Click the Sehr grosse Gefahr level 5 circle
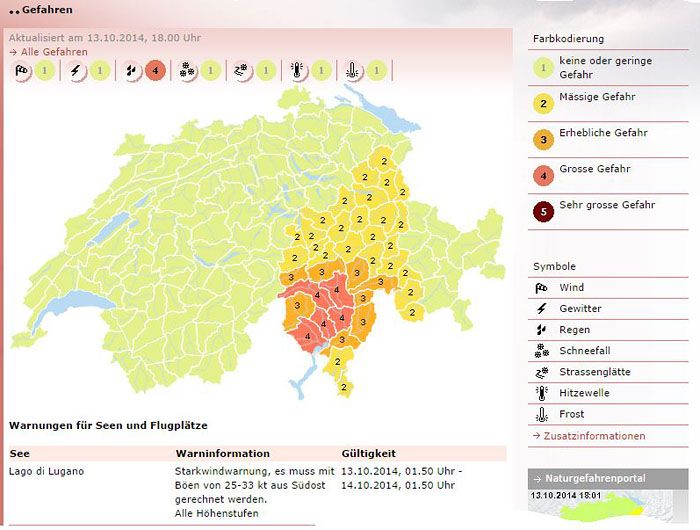Screen dimensions: 700x530 (x=541, y=212)
